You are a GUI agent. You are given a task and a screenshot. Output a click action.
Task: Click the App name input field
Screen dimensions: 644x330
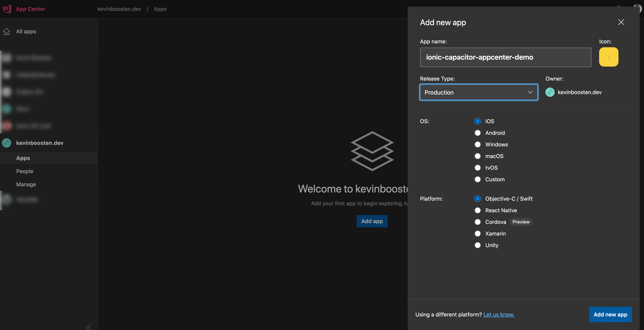(x=505, y=57)
